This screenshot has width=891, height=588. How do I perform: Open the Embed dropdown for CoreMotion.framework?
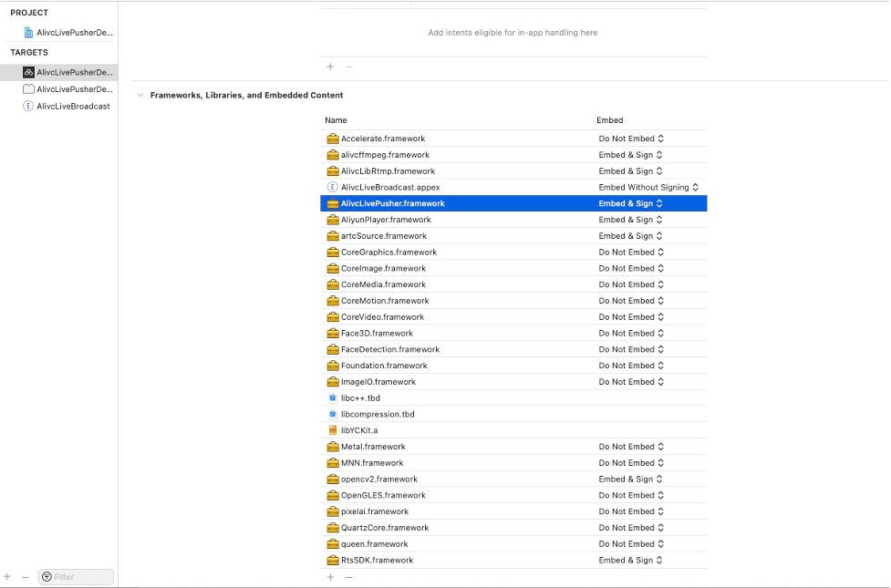coord(631,301)
